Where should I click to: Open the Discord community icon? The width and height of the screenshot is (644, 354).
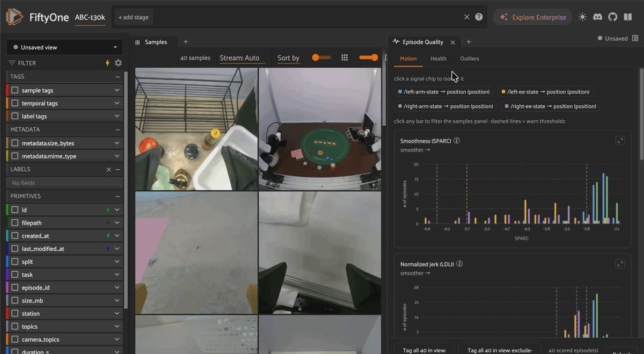click(x=598, y=17)
